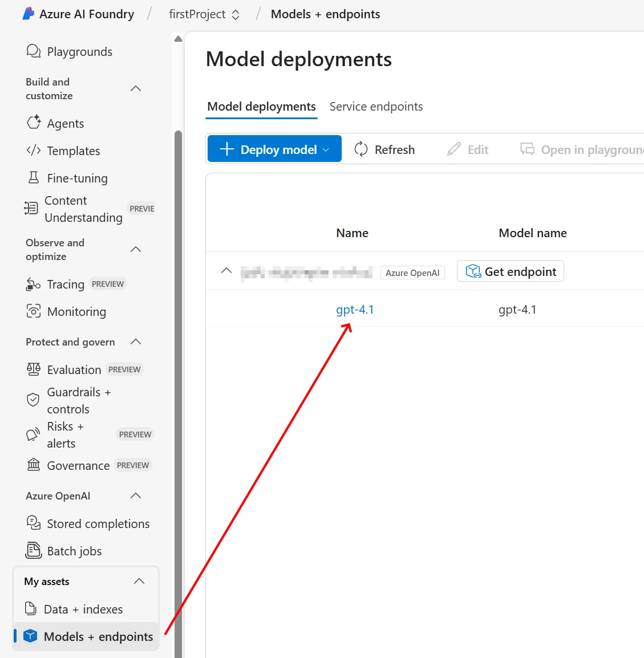Open Risks + alerts page
Image resolution: width=644 pixels, height=658 pixels.
65,434
